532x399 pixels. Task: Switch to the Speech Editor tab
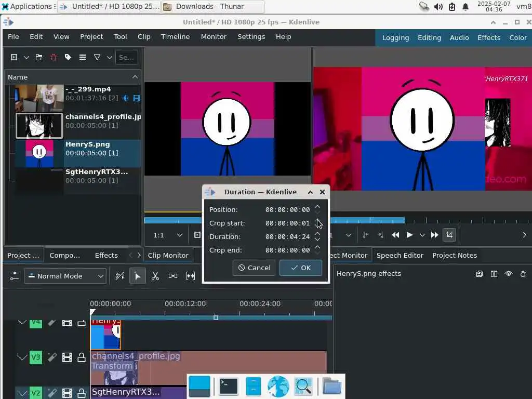point(400,255)
